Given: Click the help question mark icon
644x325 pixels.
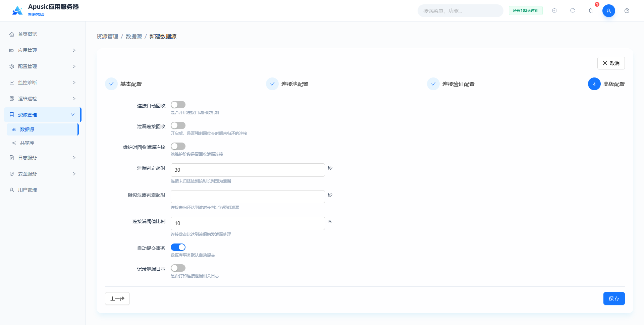Looking at the screenshot, I should point(627,11).
